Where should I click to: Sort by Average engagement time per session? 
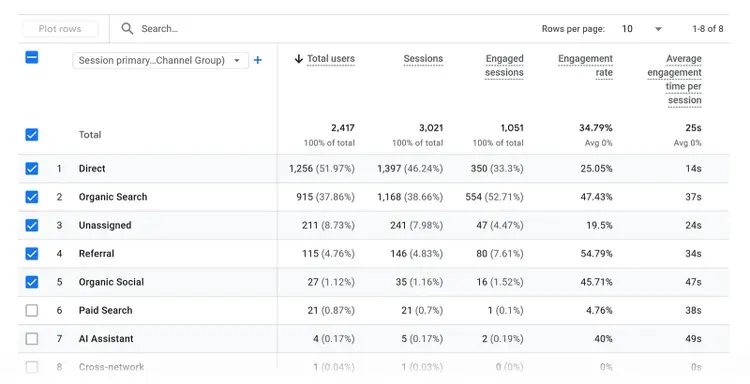click(674, 79)
